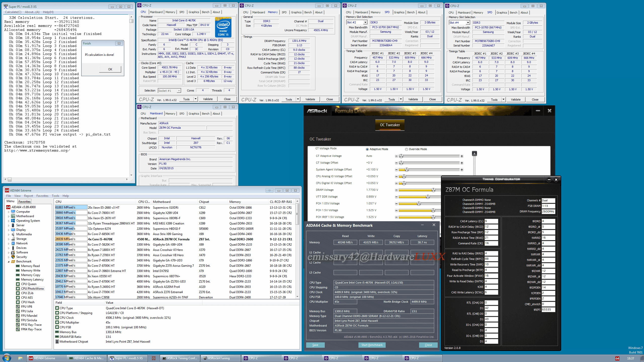Open the Tools dropdown arrow in the CPU-Z CPU window
Image resolution: width=644 pixels, height=362 pixels.
click(195, 99)
